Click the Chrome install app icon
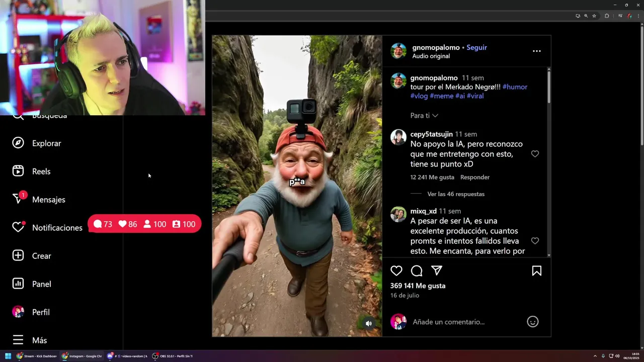This screenshot has height=362, width=644. pyautogui.click(x=578, y=16)
